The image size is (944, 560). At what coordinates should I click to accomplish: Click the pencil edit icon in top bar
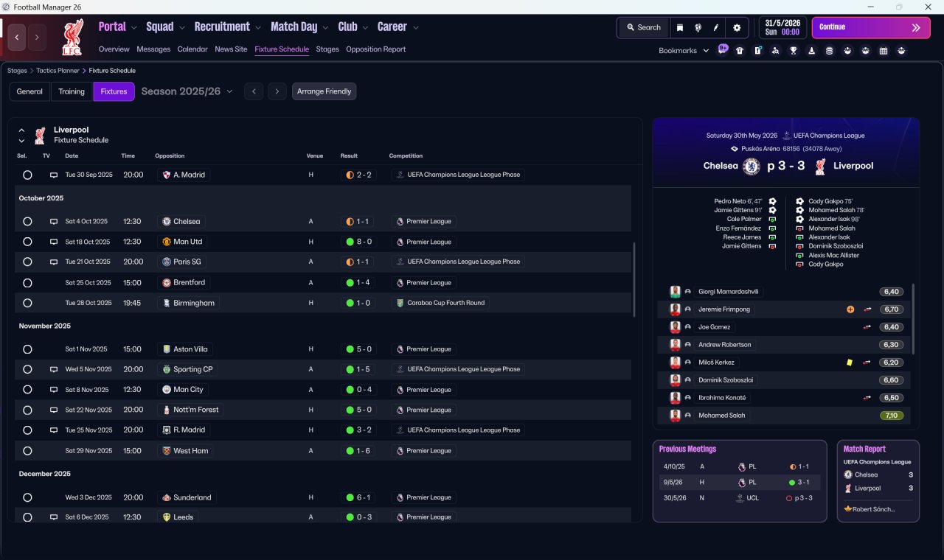715,28
